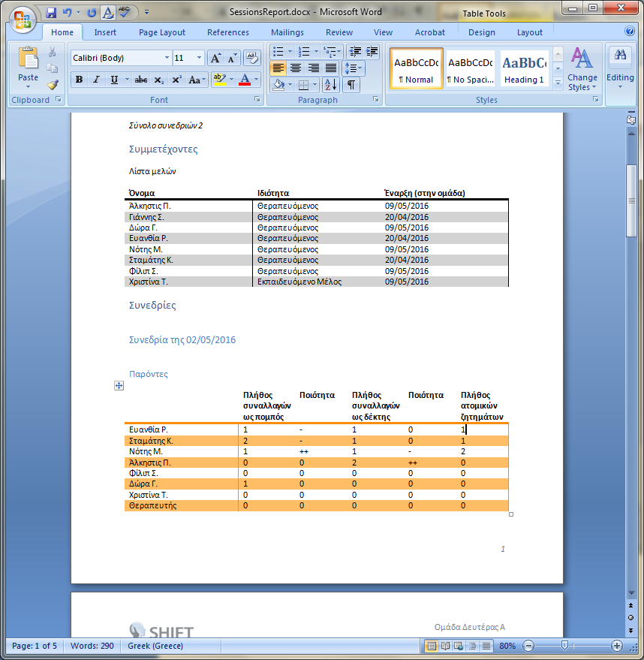Apply the Normal style
644x660 pixels.
tap(416, 68)
